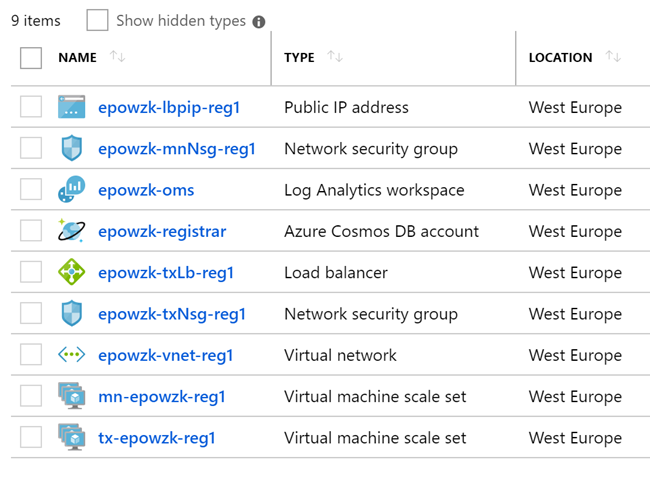650x477 pixels.
Task: Open the epowzk-txNsg-reg1 link
Action: click(x=172, y=314)
